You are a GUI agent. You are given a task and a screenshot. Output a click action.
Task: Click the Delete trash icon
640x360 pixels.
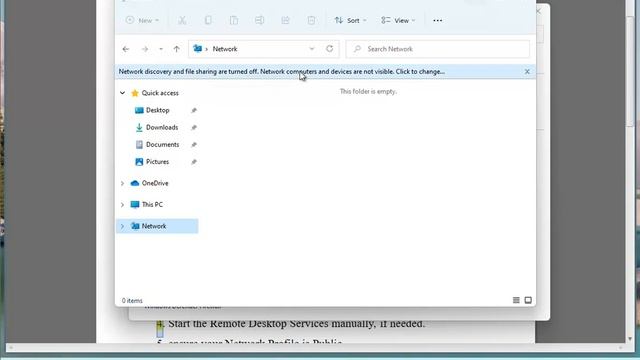coord(311,20)
